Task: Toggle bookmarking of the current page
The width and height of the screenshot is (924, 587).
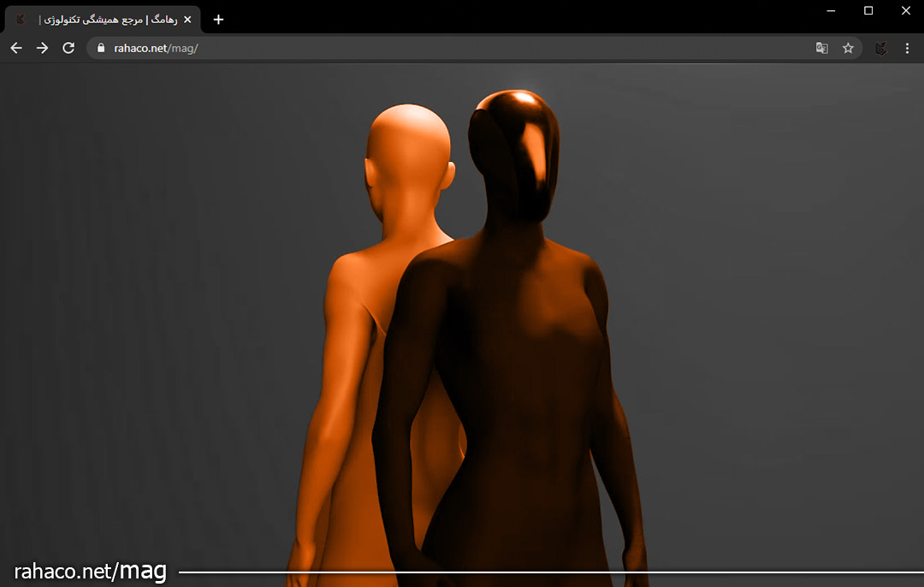Action: pyautogui.click(x=848, y=48)
